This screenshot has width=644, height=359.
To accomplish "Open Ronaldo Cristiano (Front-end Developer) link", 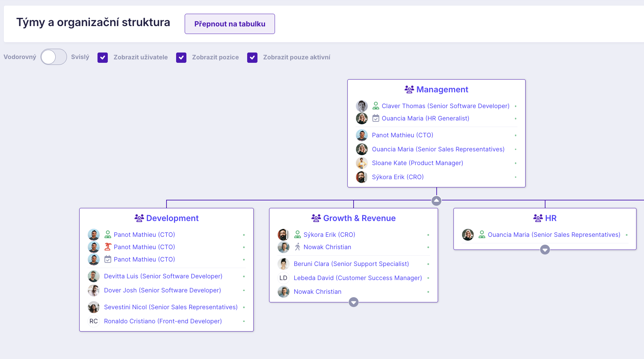I will [x=163, y=321].
